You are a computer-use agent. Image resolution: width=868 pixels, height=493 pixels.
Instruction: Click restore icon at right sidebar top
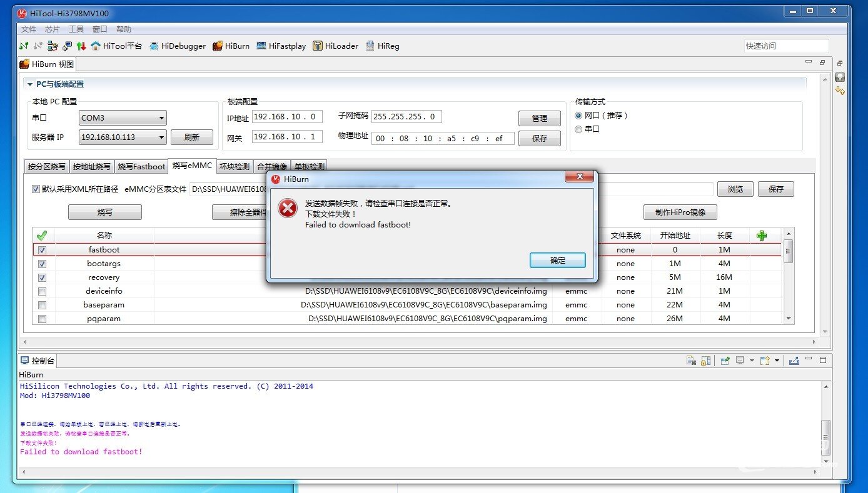click(x=840, y=63)
